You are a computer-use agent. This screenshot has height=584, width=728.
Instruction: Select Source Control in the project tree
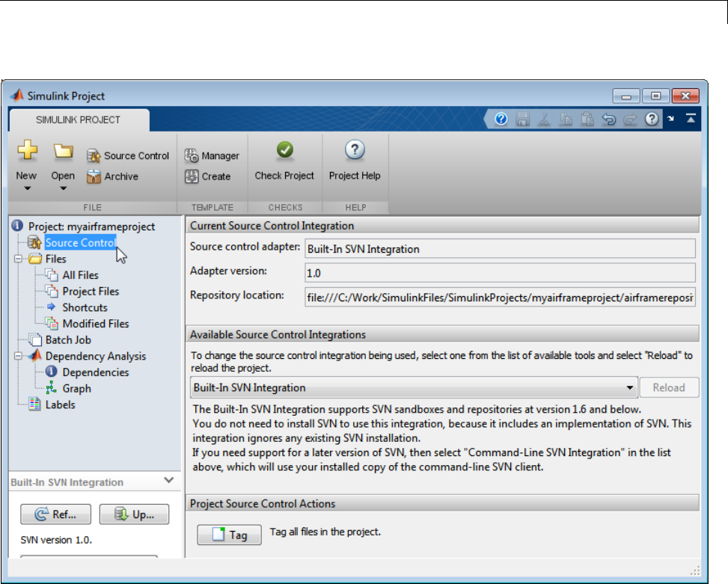point(80,242)
